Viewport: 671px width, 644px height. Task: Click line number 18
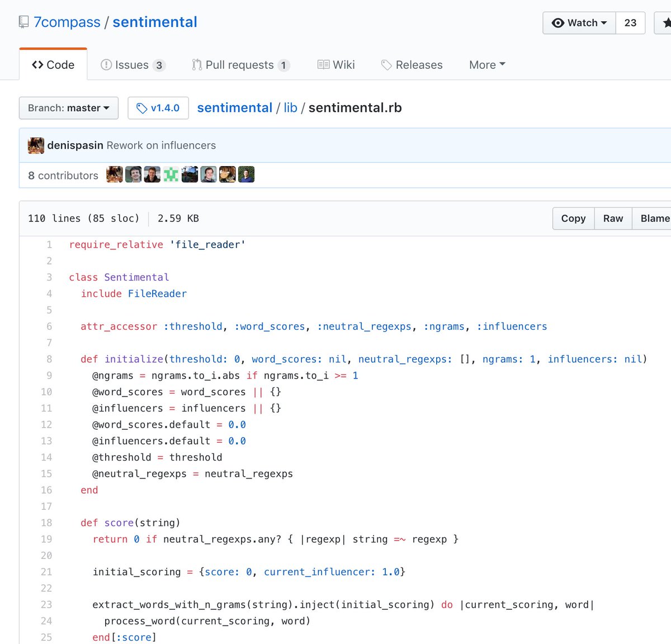click(46, 523)
